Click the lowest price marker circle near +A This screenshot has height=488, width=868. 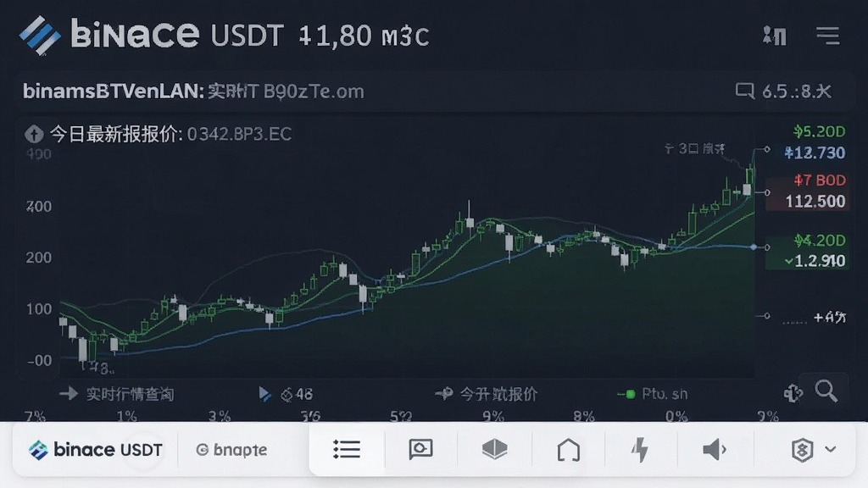[x=766, y=316]
